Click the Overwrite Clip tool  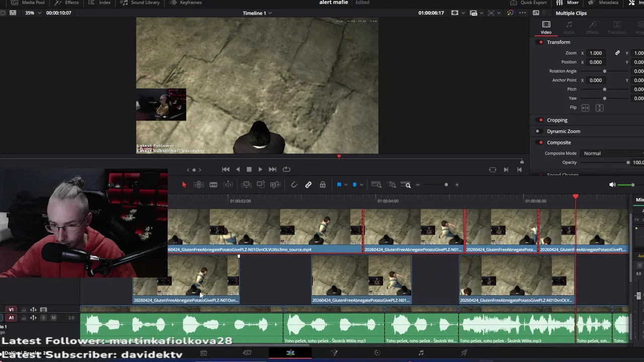[x=261, y=185]
